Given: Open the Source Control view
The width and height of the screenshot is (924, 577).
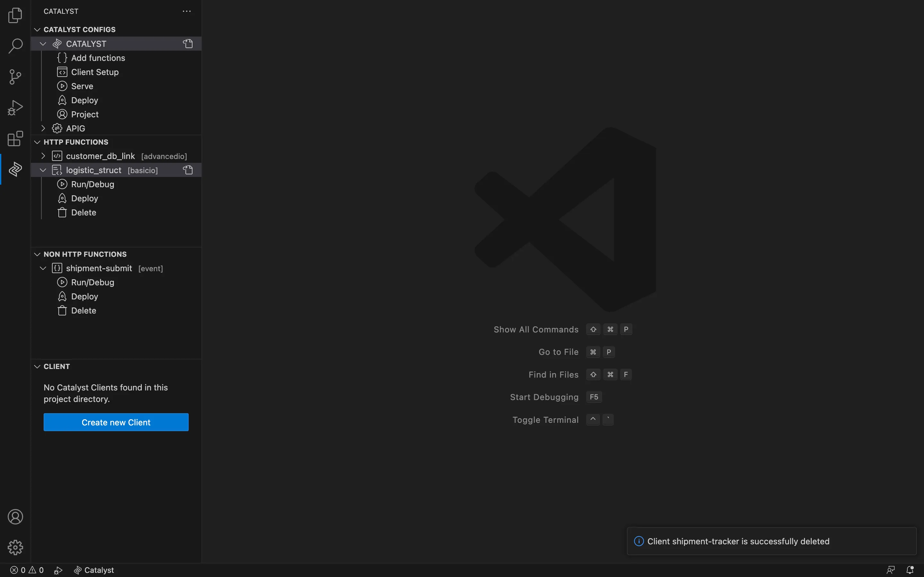Looking at the screenshot, I should [x=15, y=77].
